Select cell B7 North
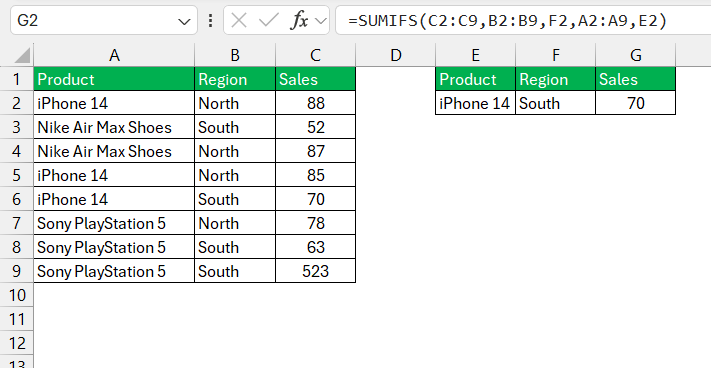Image resolution: width=711 pixels, height=368 pixels. point(235,223)
